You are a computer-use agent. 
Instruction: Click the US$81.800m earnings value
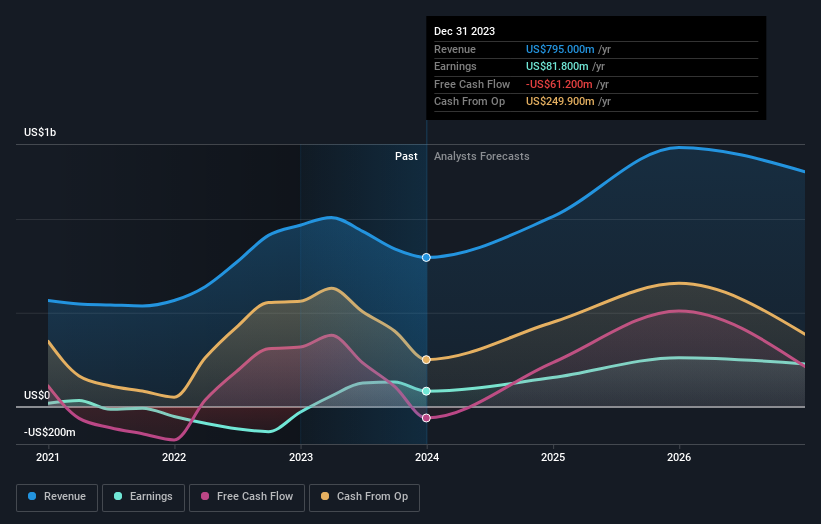[x=557, y=66]
